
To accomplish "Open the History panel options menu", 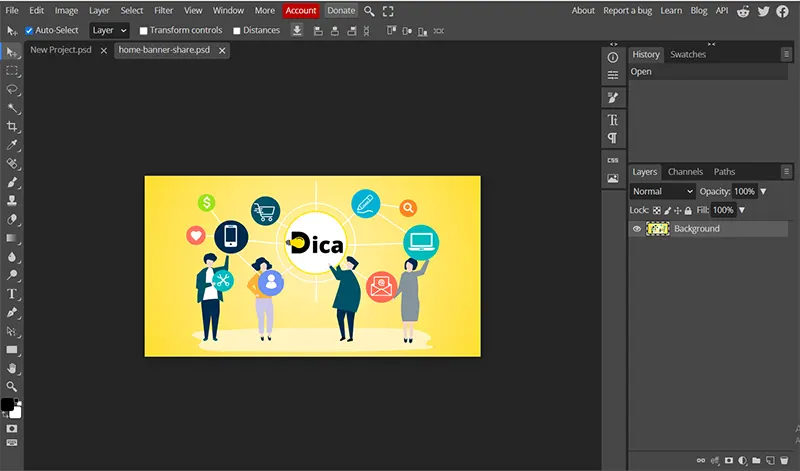I will pyautogui.click(x=786, y=54).
